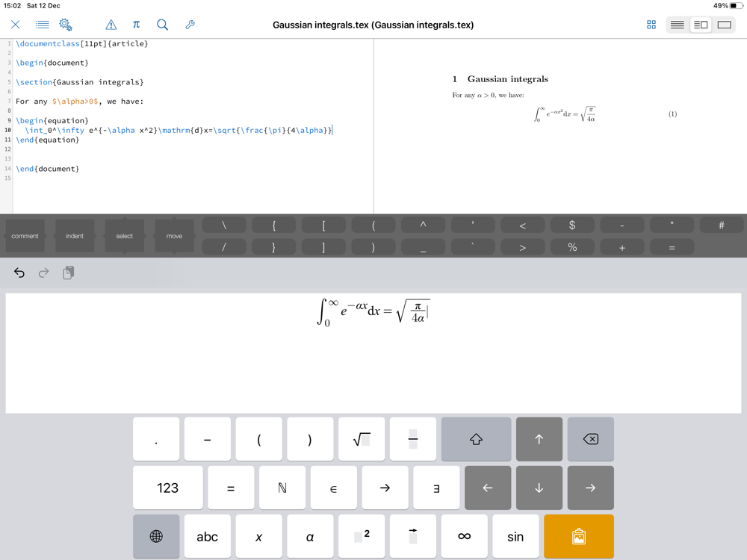Insert an opening square bracket
747x560 pixels.
[x=323, y=225]
